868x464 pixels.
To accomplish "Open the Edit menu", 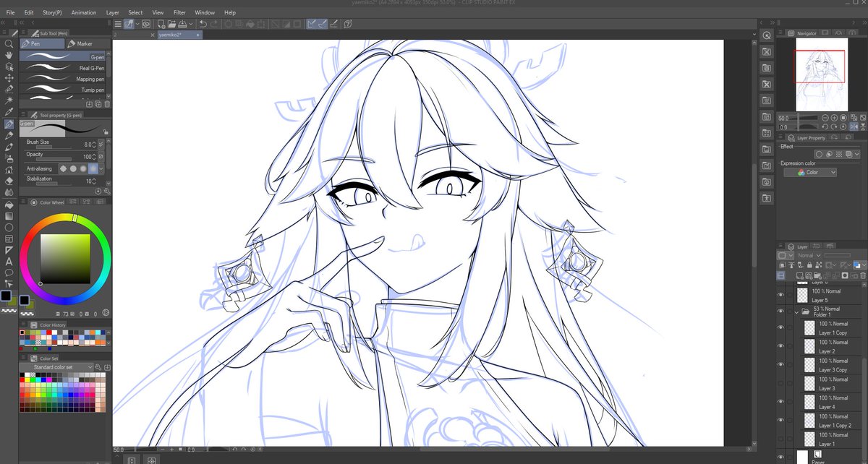I will click(x=29, y=12).
